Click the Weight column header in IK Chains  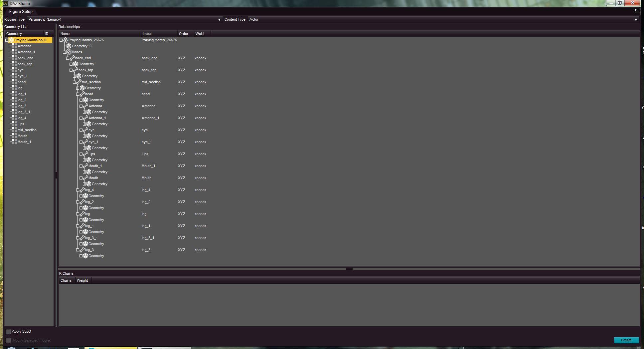pos(83,280)
